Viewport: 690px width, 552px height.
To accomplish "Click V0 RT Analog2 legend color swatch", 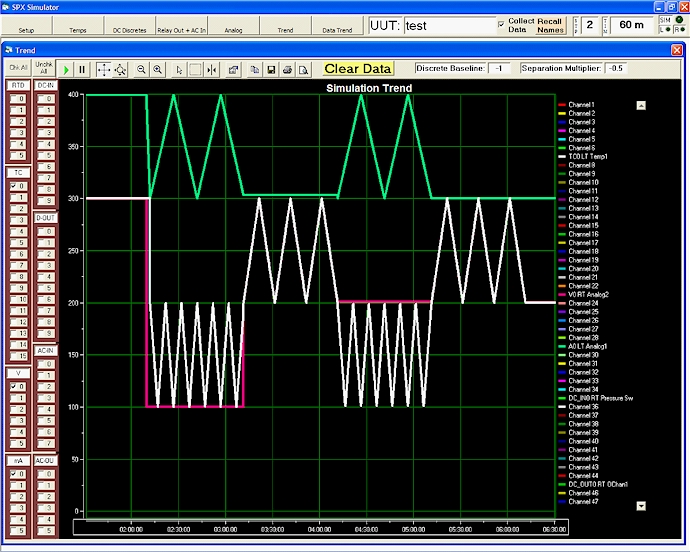I will (x=562, y=295).
